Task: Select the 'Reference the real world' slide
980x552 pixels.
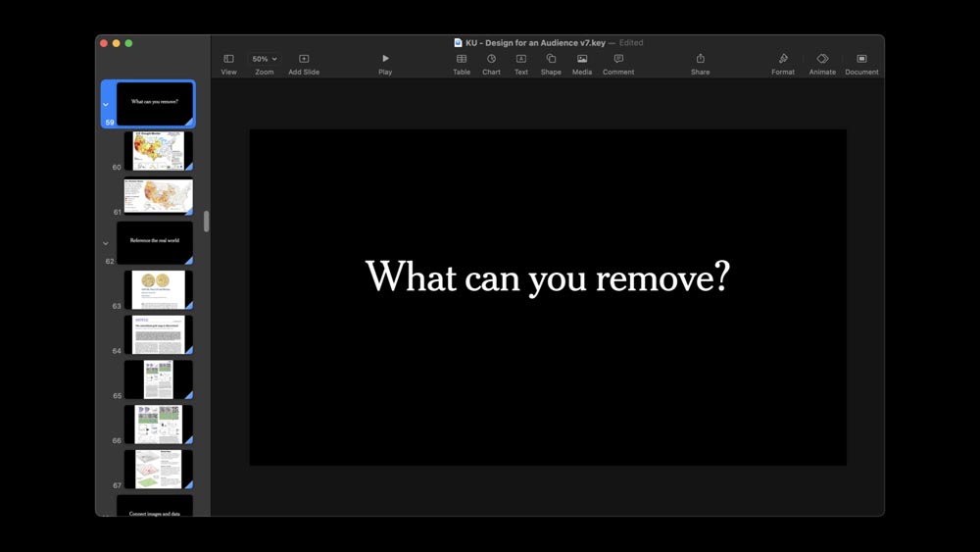Action: [x=155, y=241]
